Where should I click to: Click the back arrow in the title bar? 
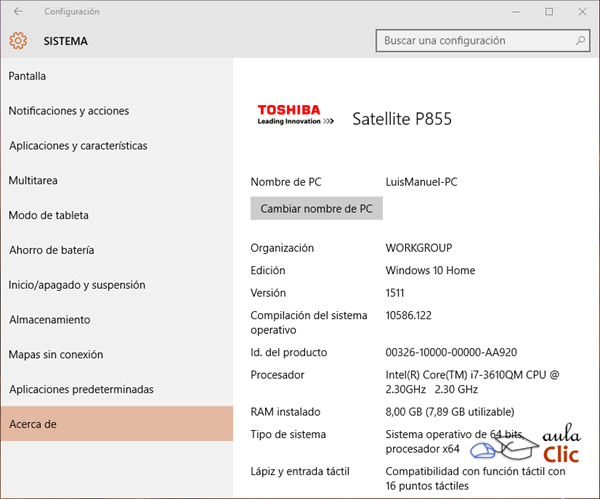pyautogui.click(x=18, y=12)
